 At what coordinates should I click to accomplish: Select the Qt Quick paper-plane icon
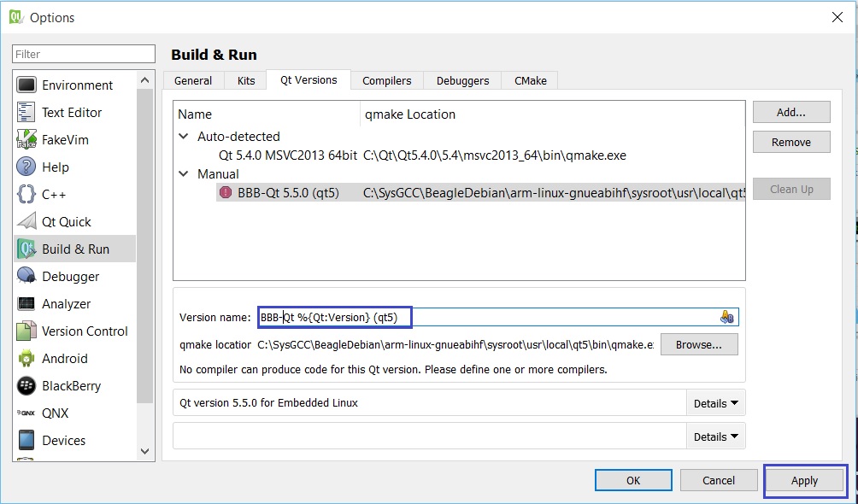[26, 221]
